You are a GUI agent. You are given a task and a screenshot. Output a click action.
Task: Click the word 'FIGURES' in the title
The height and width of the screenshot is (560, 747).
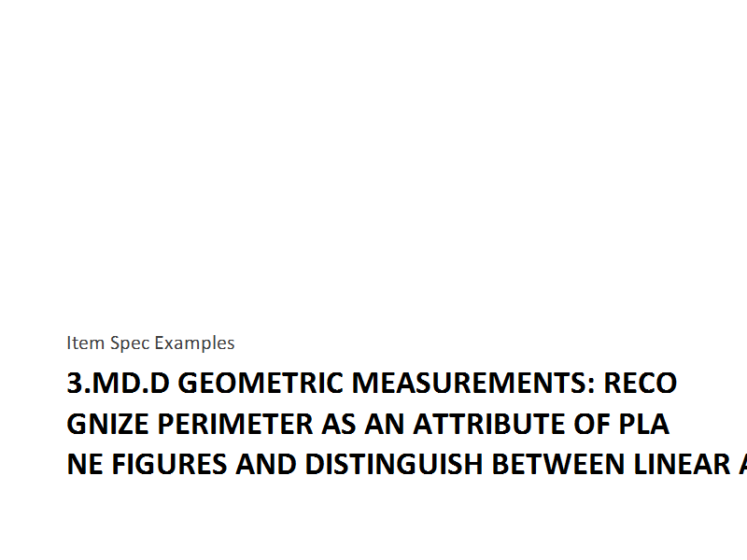pyautogui.click(x=169, y=464)
